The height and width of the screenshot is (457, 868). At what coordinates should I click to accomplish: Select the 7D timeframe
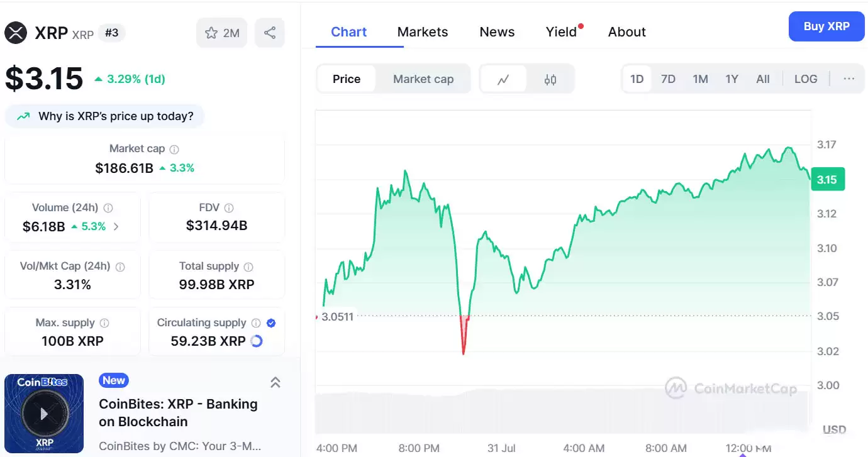coord(668,79)
